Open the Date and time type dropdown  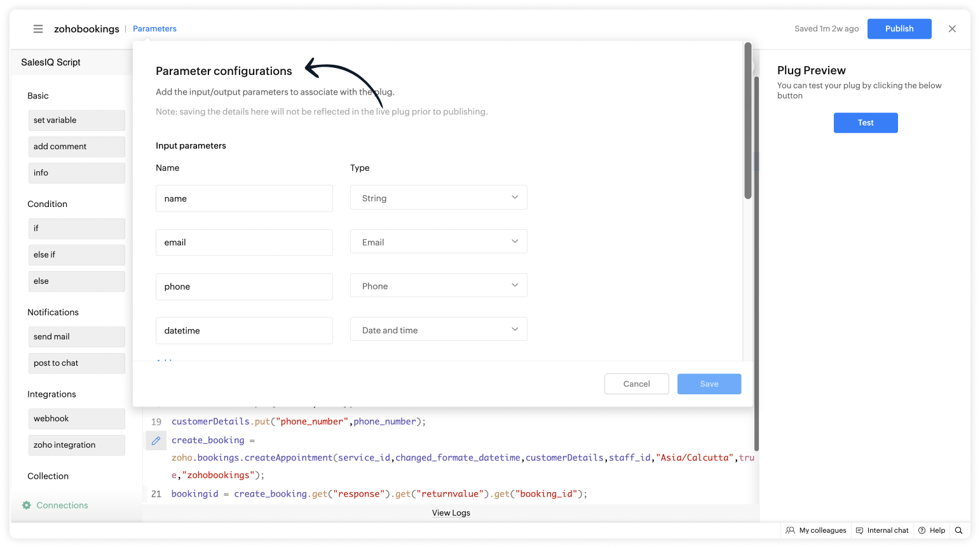click(x=439, y=330)
